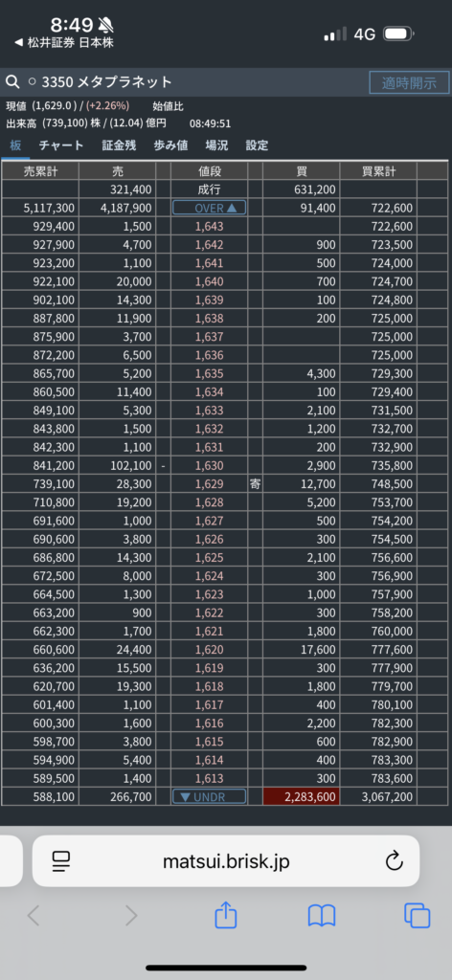Switch to the 歩み値 tab
This screenshot has width=452, height=980.
pyautogui.click(x=170, y=145)
